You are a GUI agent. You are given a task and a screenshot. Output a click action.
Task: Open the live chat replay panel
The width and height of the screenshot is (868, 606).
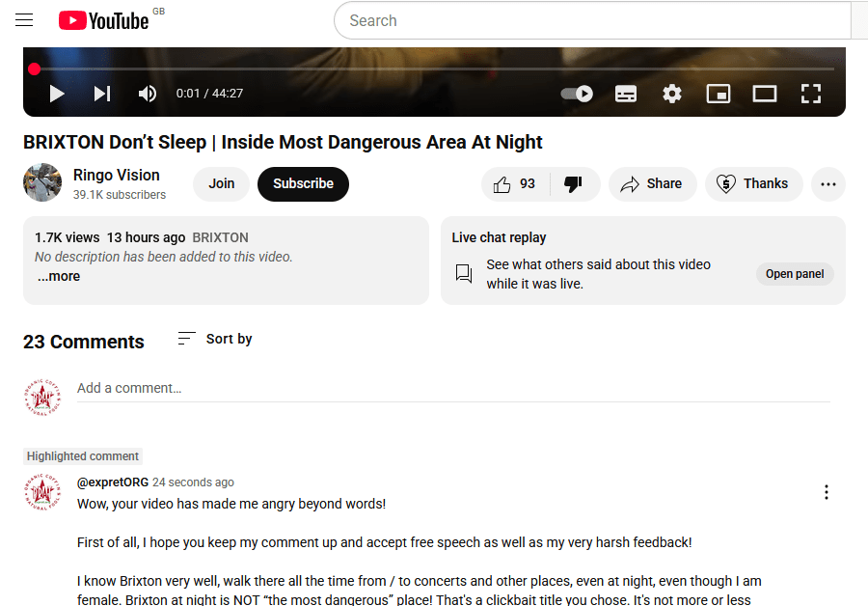click(x=795, y=274)
